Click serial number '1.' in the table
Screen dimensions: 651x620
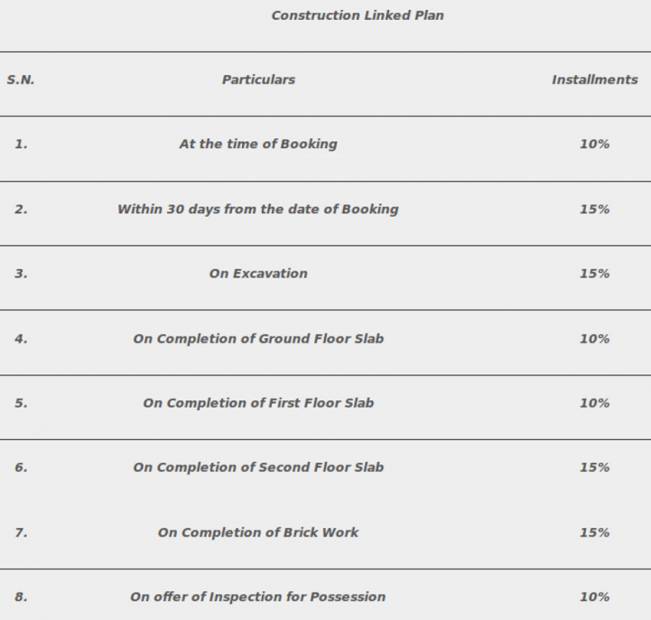pos(21,144)
